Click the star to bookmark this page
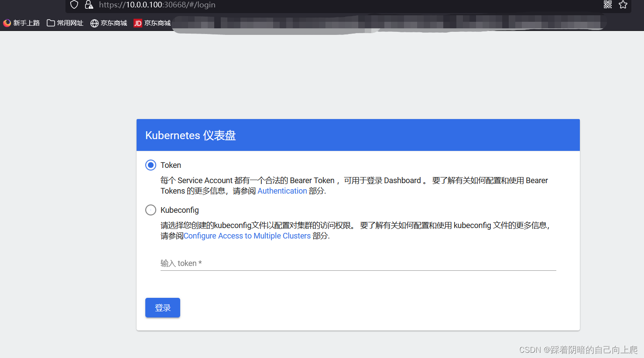Viewport: 644px width, 358px height. (623, 5)
